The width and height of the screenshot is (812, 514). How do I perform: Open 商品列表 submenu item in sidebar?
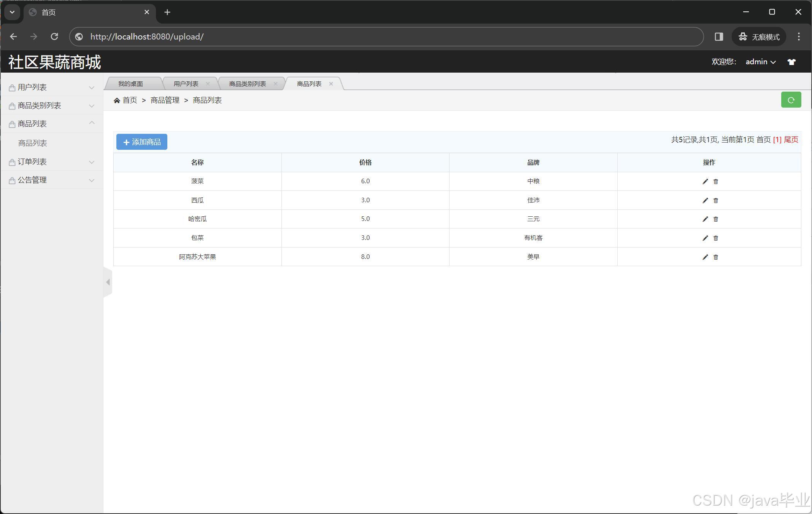[x=33, y=143]
